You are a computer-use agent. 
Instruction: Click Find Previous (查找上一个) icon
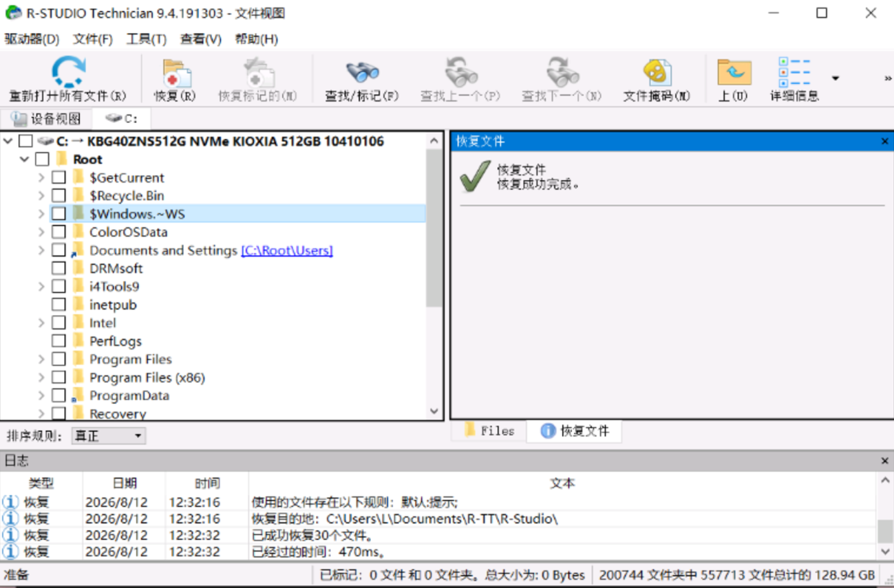click(x=460, y=72)
